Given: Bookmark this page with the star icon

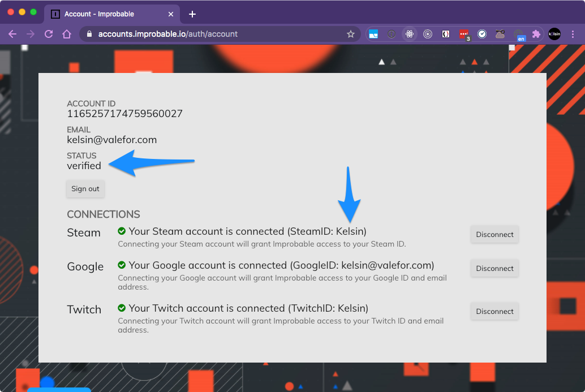Looking at the screenshot, I should pos(351,34).
